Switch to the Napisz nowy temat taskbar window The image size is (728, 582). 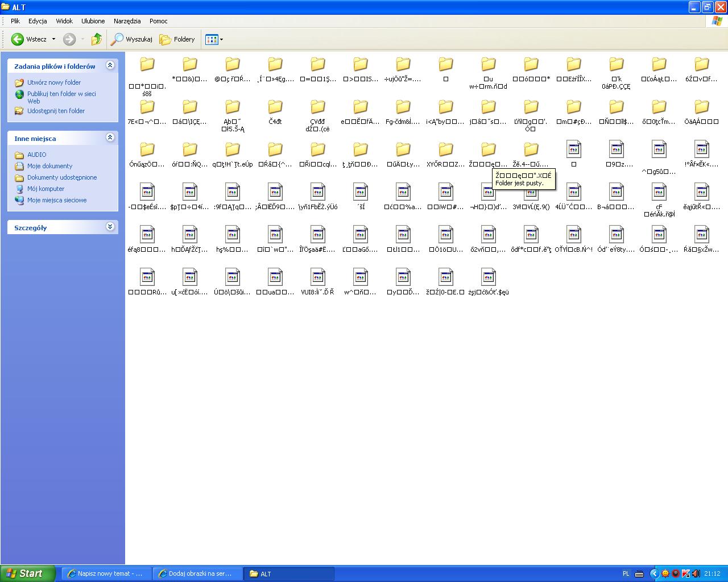point(106,573)
